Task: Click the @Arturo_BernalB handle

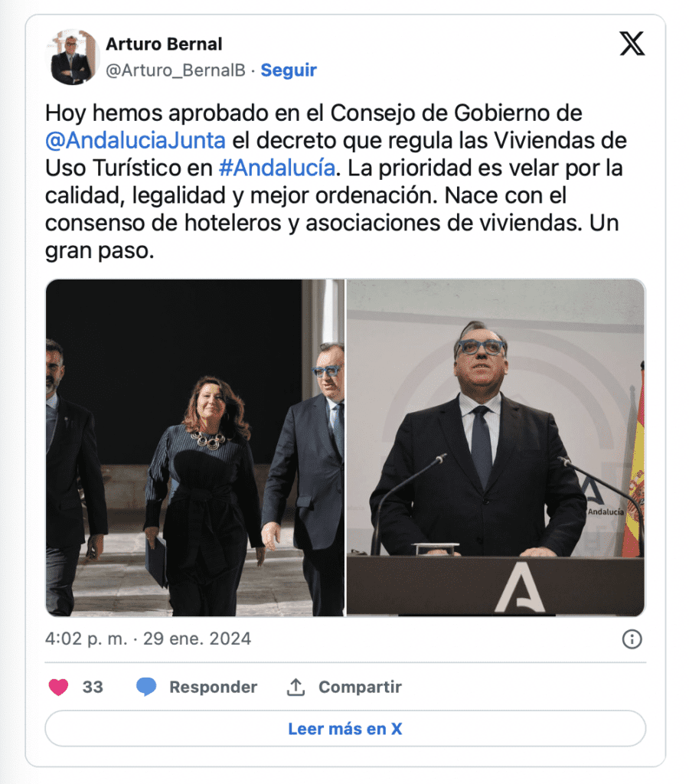Action: tap(175, 70)
